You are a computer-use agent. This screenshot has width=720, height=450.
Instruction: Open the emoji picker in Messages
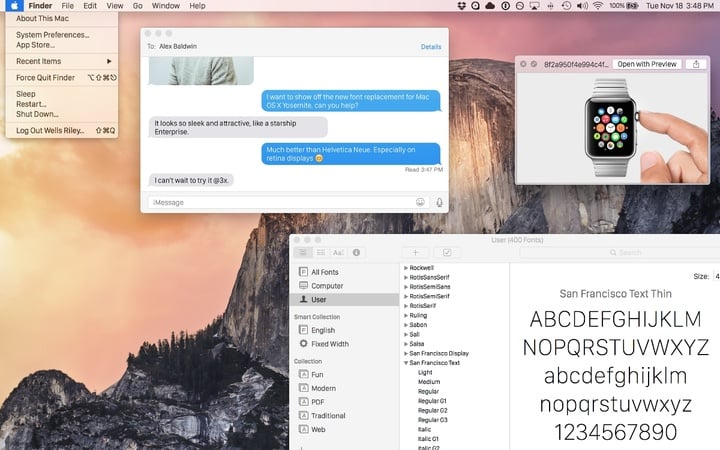click(x=420, y=202)
